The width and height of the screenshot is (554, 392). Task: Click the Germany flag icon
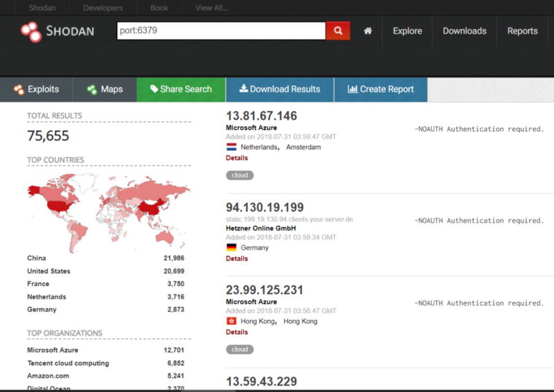click(x=231, y=247)
